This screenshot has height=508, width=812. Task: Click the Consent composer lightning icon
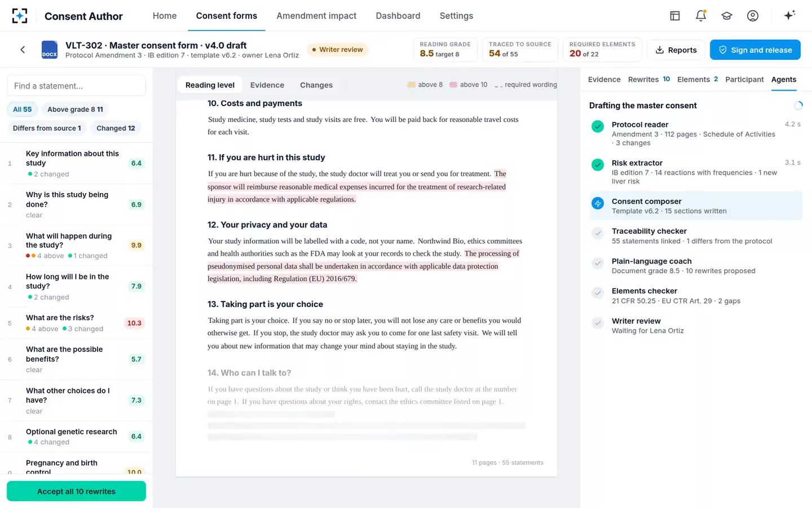click(x=598, y=203)
